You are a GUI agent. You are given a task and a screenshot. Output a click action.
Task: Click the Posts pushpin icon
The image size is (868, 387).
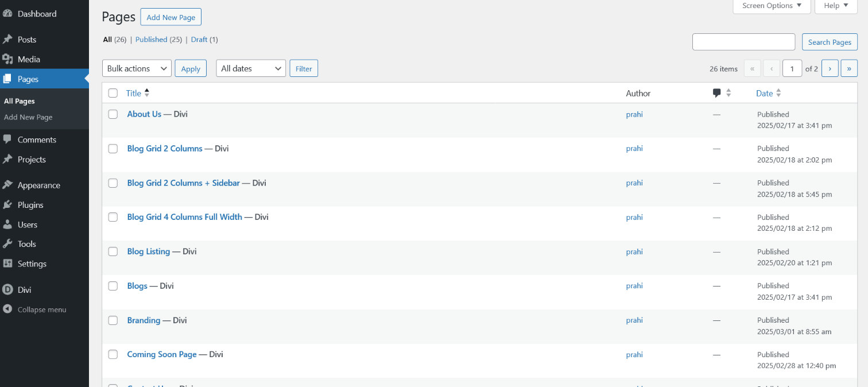pos(7,39)
